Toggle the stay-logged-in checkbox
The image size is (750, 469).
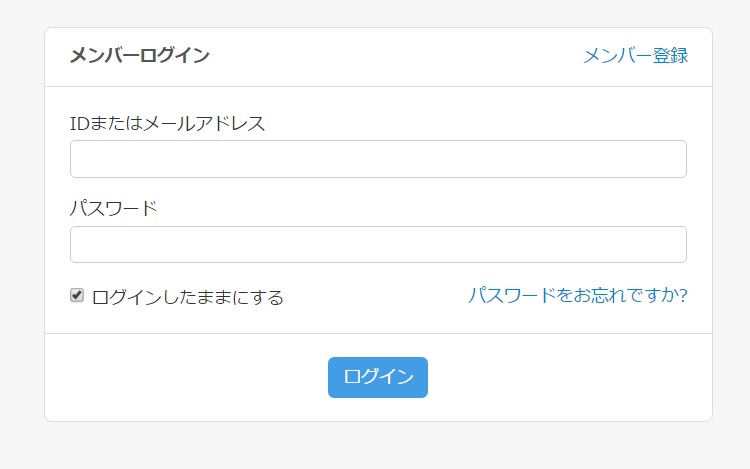point(77,296)
